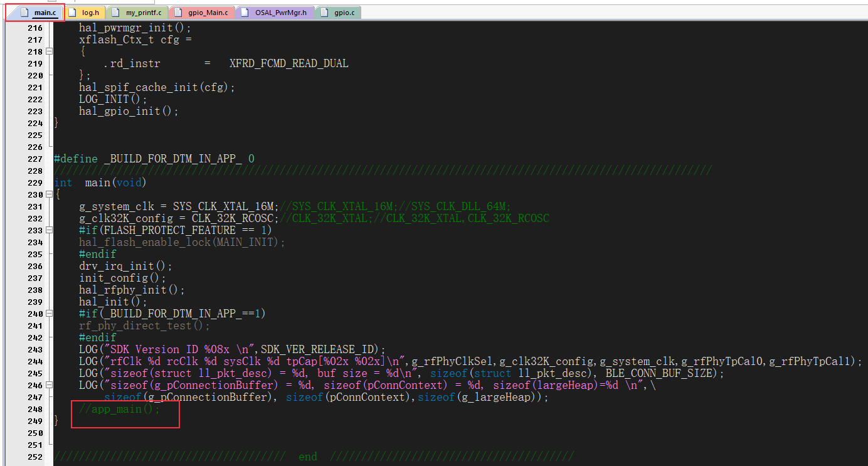Click g_system_clk assignment on line 231
868x466 pixels.
click(179, 206)
